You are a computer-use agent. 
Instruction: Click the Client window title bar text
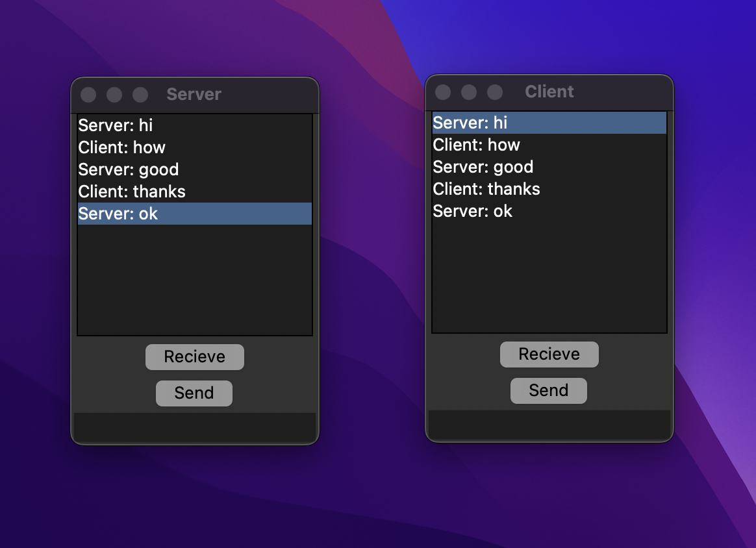[x=549, y=92]
